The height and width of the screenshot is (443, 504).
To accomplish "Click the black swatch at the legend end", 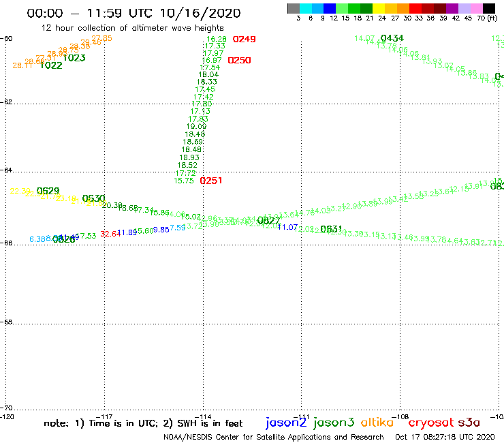I will [x=489, y=8].
